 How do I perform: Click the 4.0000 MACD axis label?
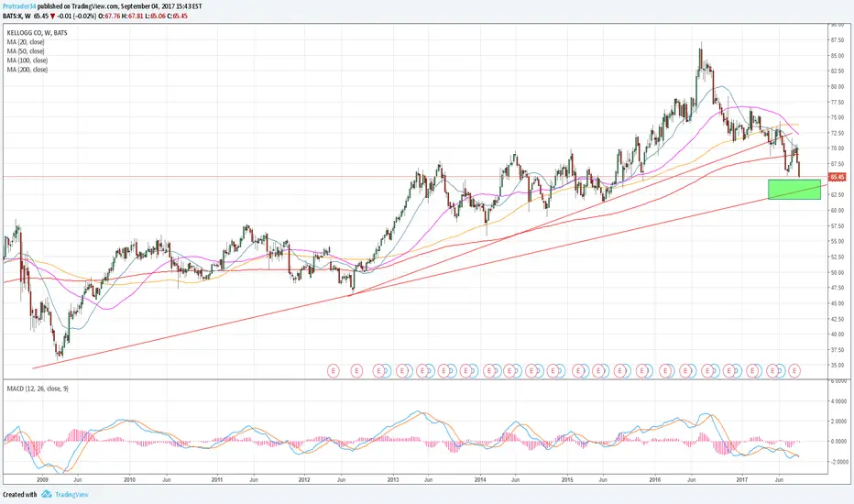[x=838, y=401]
